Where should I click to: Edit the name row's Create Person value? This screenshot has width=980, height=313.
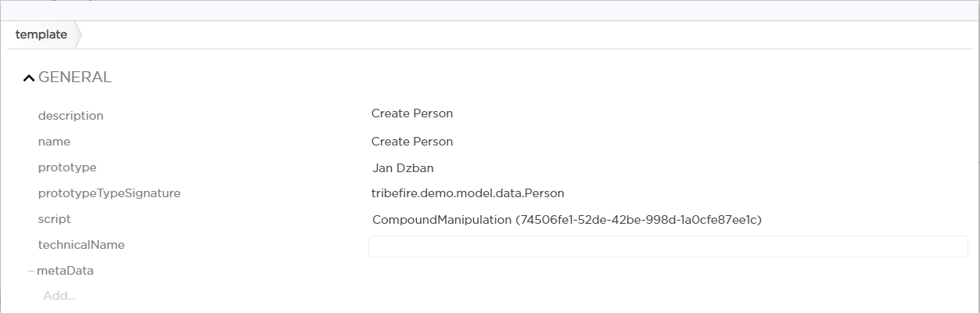click(x=412, y=142)
